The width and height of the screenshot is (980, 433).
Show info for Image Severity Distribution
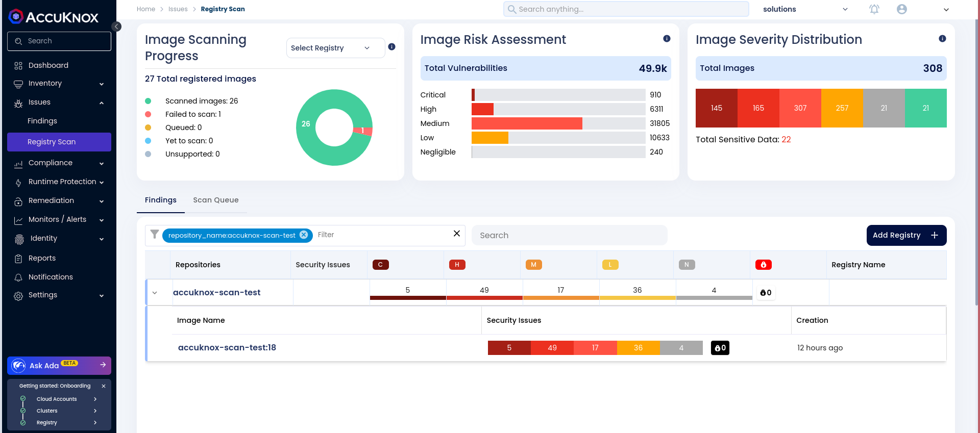pyautogui.click(x=942, y=38)
